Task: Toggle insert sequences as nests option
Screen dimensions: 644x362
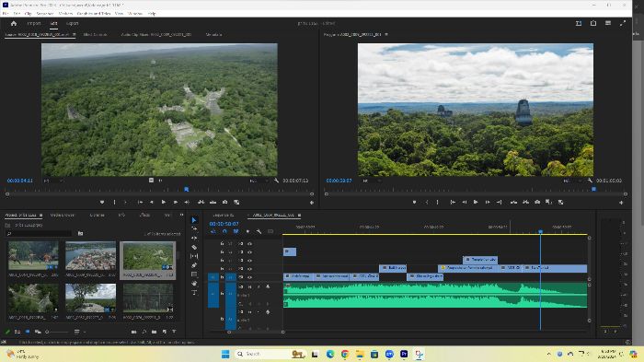Action: click(x=213, y=231)
